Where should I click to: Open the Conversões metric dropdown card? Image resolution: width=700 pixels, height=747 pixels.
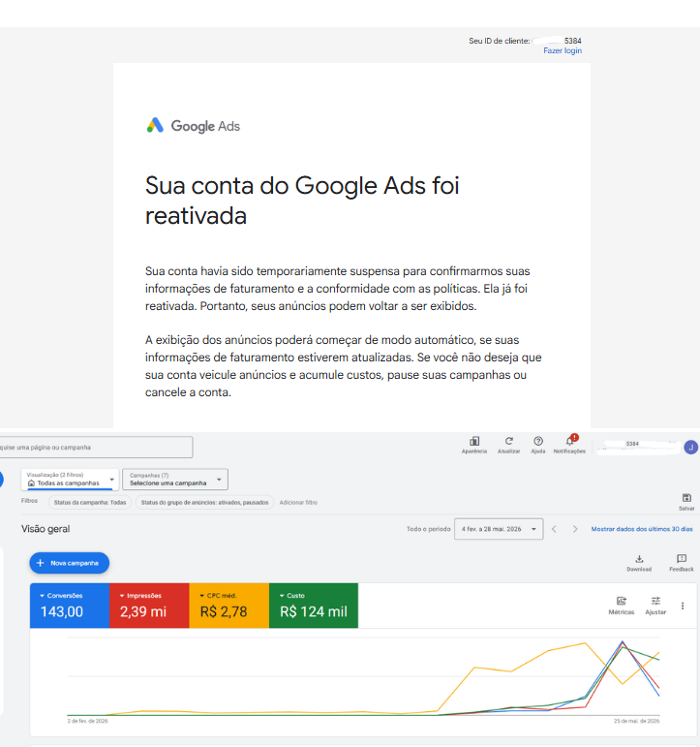point(70,606)
